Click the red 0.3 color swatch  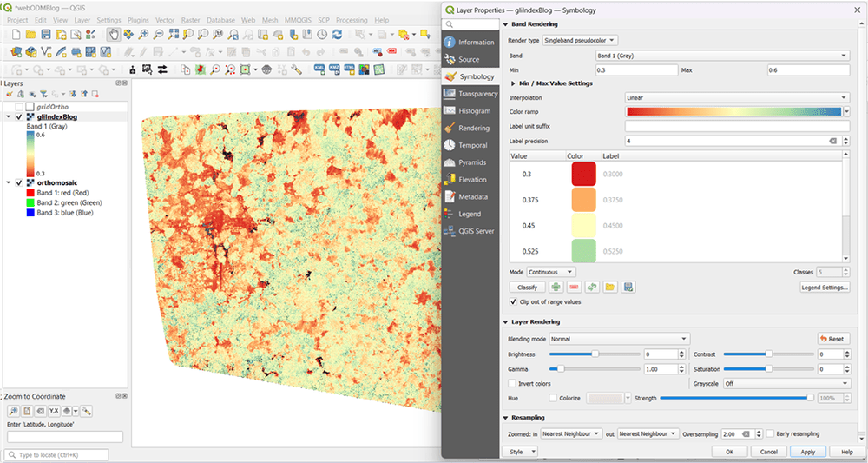pos(582,174)
